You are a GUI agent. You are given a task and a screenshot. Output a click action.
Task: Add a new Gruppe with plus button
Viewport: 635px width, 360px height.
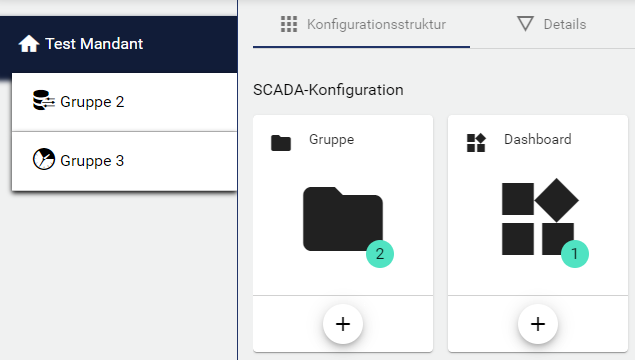(343, 324)
